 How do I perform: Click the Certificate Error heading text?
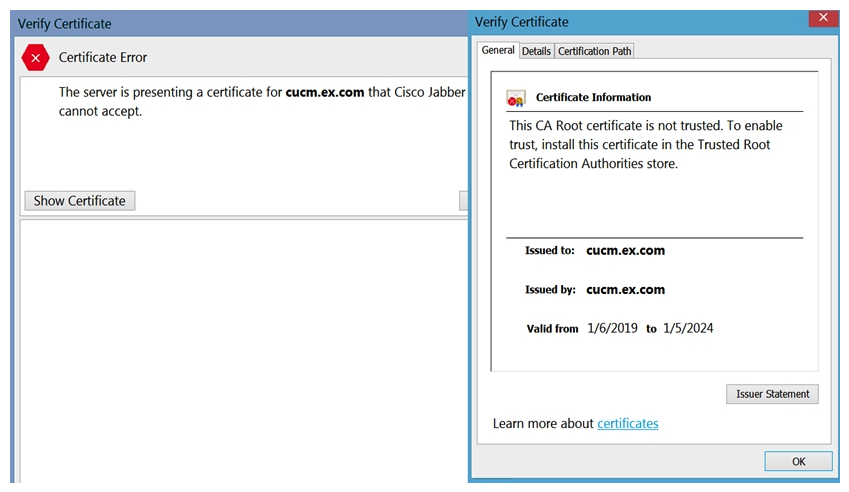[103, 57]
